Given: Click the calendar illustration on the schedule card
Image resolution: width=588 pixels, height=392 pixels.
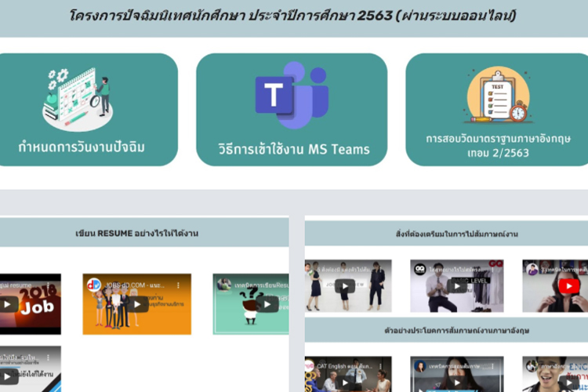Looking at the screenshot, I should (78, 100).
